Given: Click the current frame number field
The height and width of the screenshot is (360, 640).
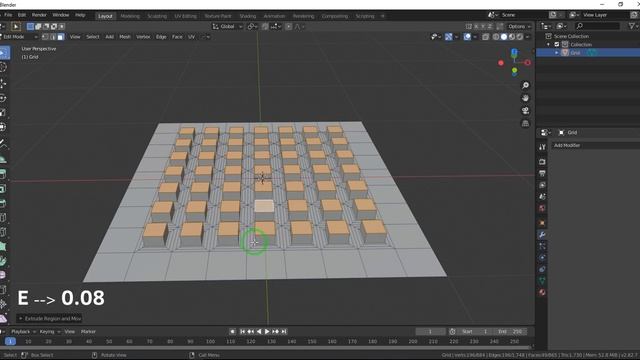Looking at the screenshot, I should click(x=430, y=331).
